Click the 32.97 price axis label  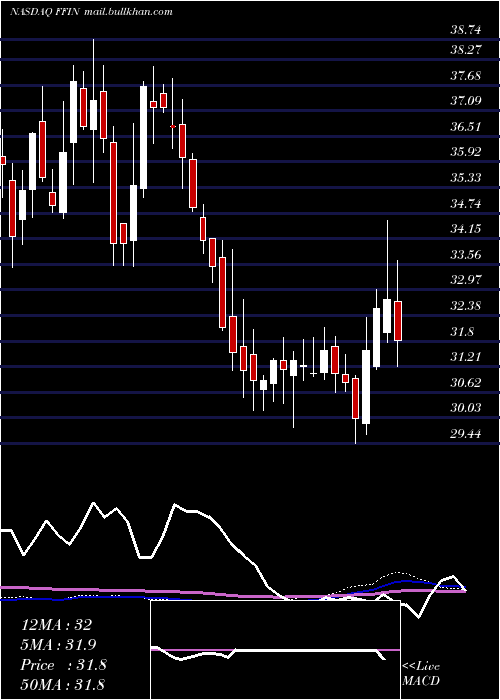(466, 280)
